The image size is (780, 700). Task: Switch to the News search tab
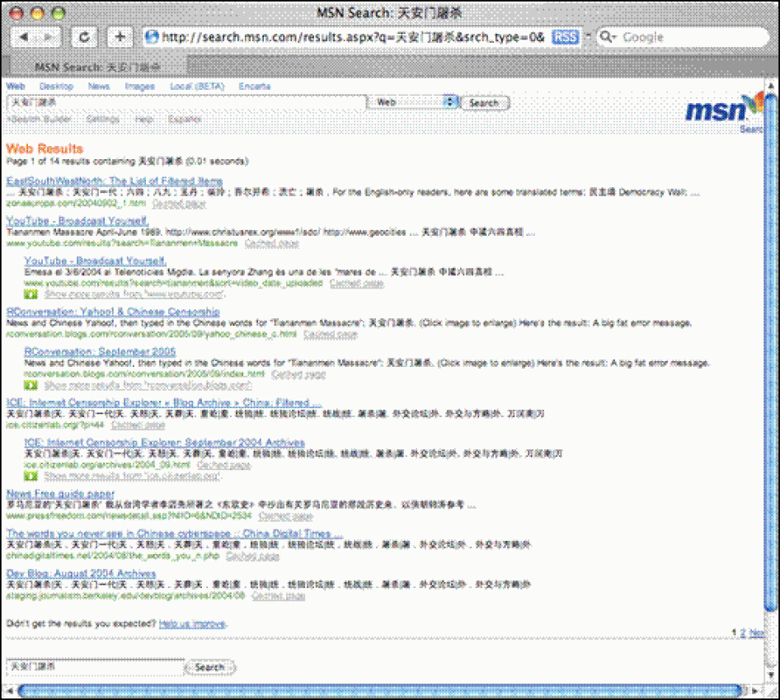pos(98,86)
